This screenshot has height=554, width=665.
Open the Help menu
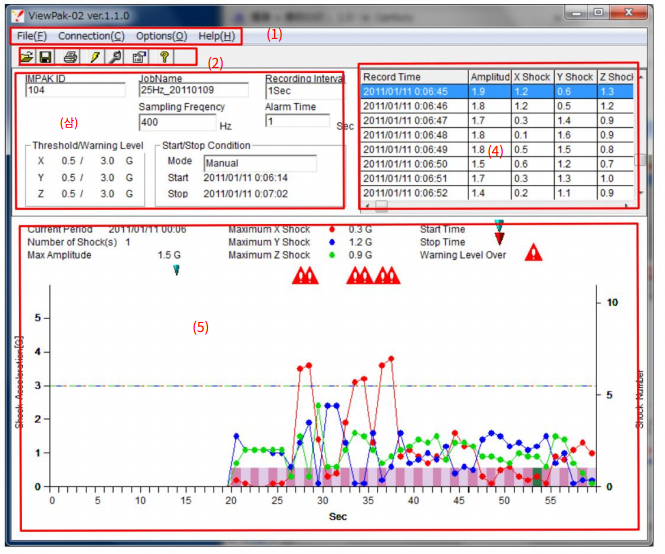(x=216, y=36)
